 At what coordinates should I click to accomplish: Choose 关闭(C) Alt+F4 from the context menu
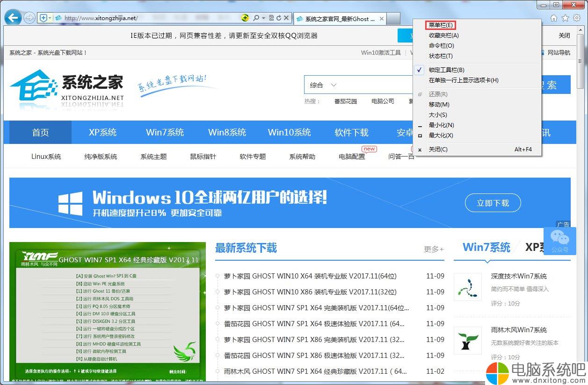tap(478, 150)
